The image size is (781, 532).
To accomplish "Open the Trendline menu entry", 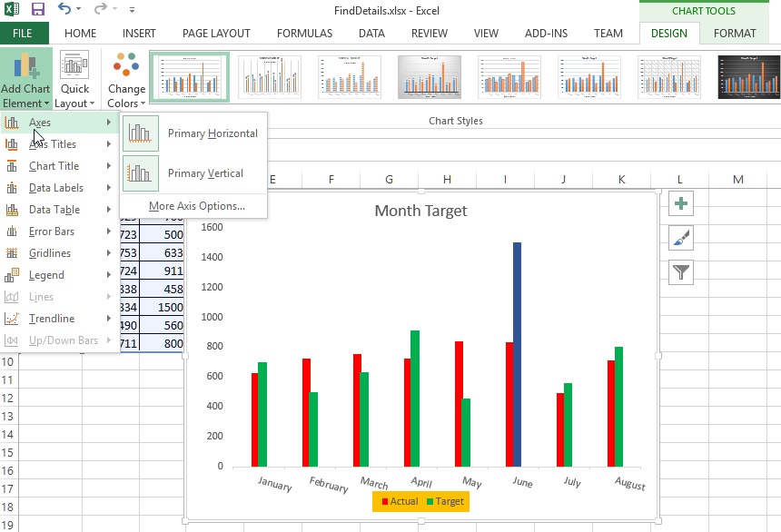I will click(x=60, y=319).
